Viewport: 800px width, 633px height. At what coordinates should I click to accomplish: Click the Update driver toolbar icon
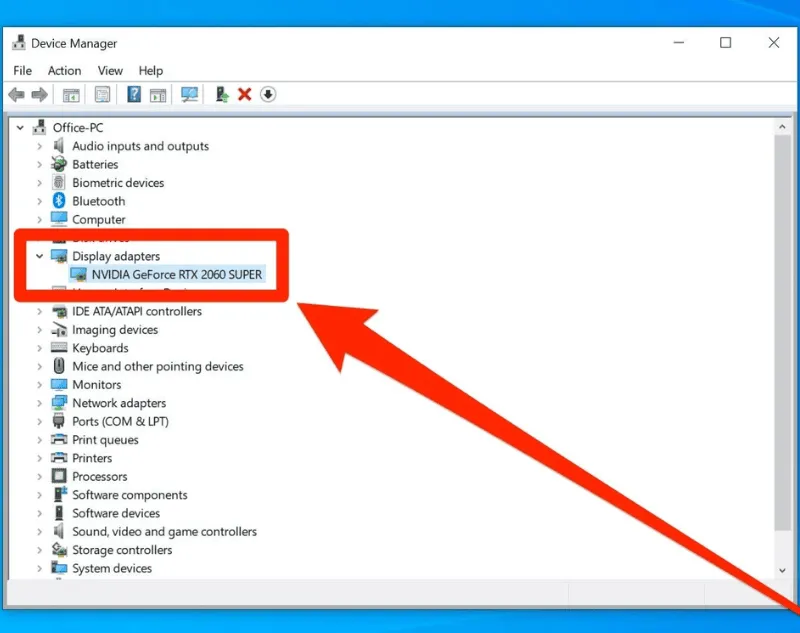point(222,94)
